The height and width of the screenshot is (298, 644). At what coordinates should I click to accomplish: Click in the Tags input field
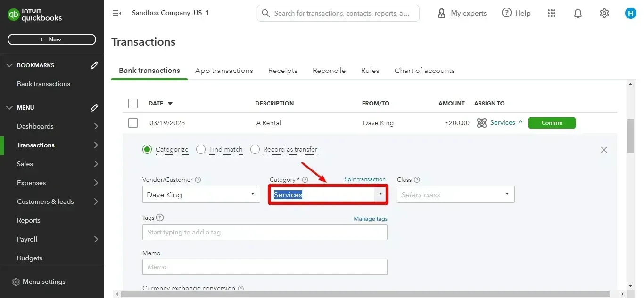click(265, 232)
